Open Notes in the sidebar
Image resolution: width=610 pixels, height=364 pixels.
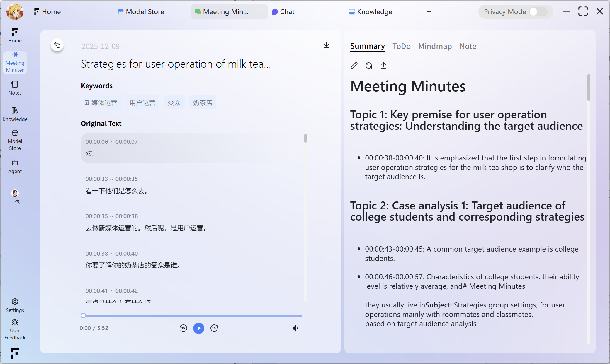15,88
